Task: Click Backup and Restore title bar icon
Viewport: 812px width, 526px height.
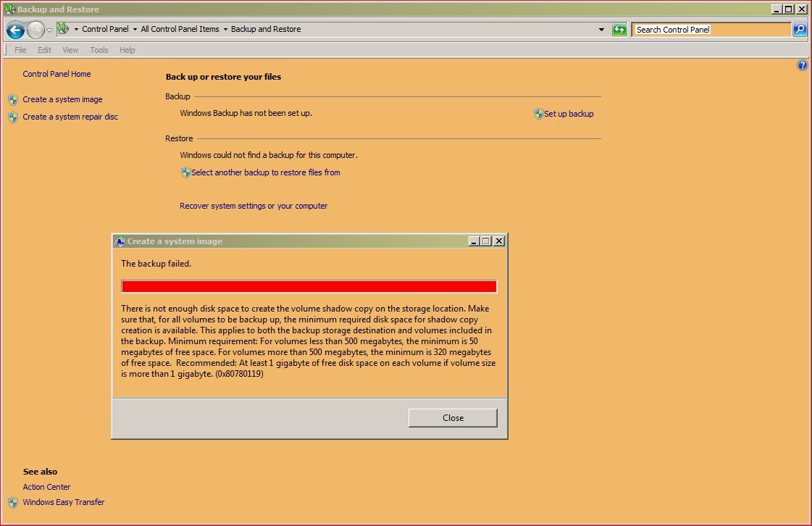Action: (9, 9)
